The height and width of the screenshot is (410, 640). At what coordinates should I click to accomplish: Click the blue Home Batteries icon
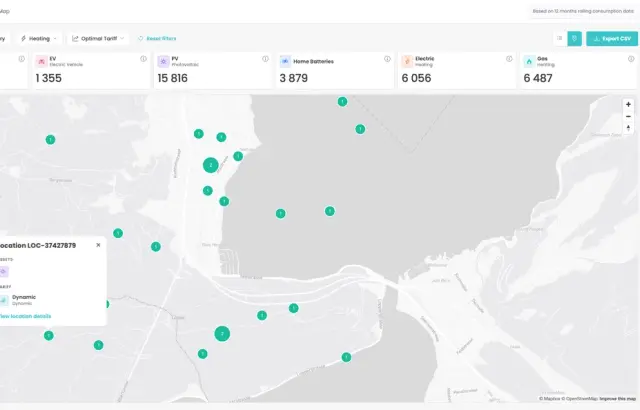(285, 61)
